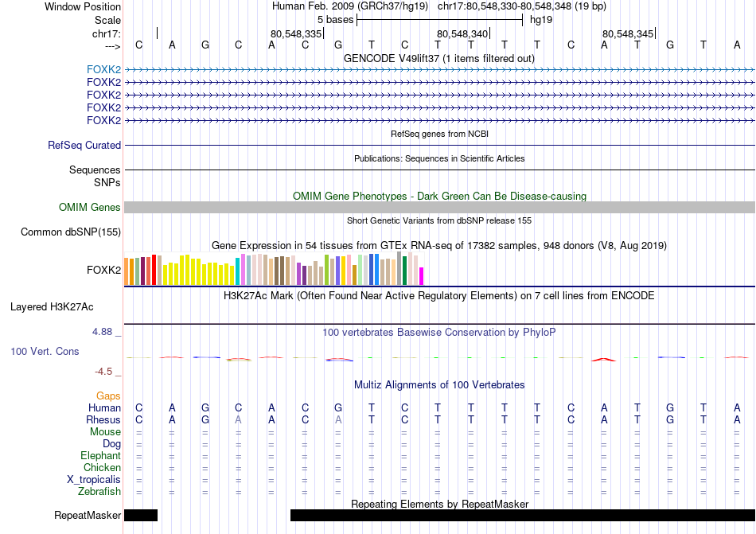Click the Basewise Conservation by PhyloP title
Viewport: 756px width, 534px height.
pos(439,332)
